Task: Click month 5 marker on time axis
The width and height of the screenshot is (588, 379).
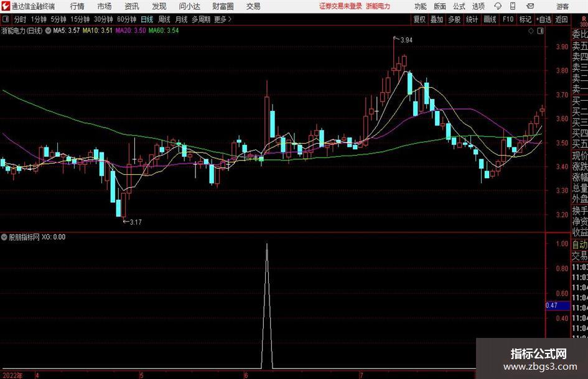Action: 141,375
